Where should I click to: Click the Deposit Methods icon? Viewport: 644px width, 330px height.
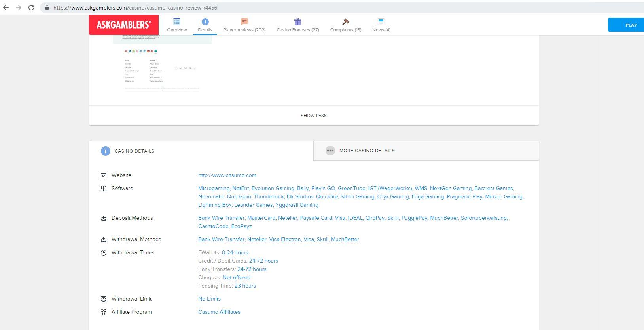104,218
